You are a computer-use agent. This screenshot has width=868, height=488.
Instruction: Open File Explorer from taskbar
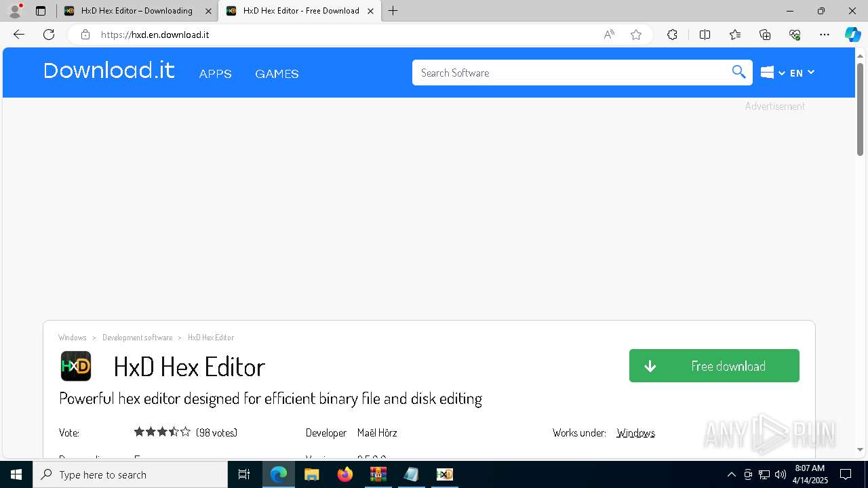pos(311,474)
